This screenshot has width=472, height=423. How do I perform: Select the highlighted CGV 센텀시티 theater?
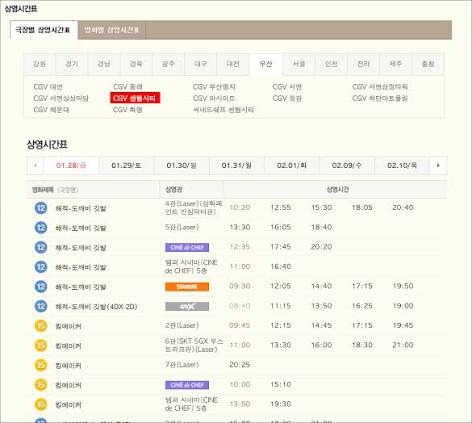(135, 98)
